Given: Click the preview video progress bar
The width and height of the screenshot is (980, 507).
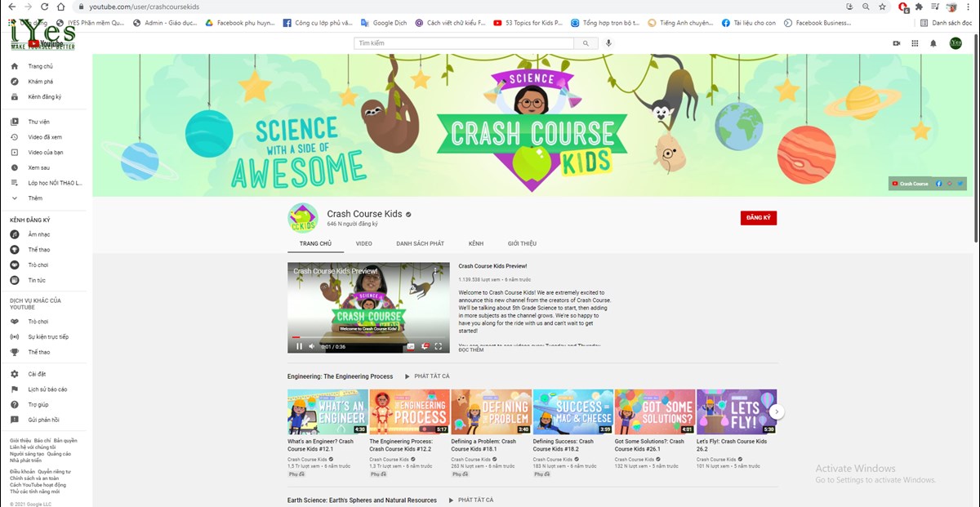Looking at the screenshot, I should 368,337.
